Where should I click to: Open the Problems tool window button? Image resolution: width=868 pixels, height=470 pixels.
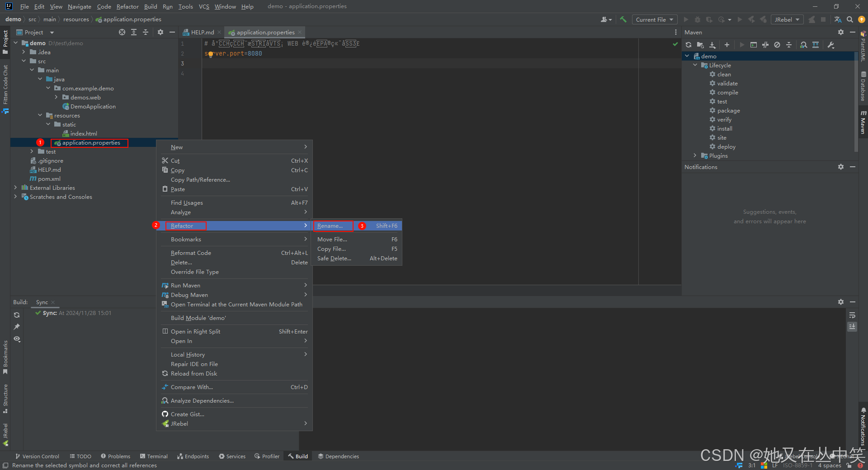[115, 456]
